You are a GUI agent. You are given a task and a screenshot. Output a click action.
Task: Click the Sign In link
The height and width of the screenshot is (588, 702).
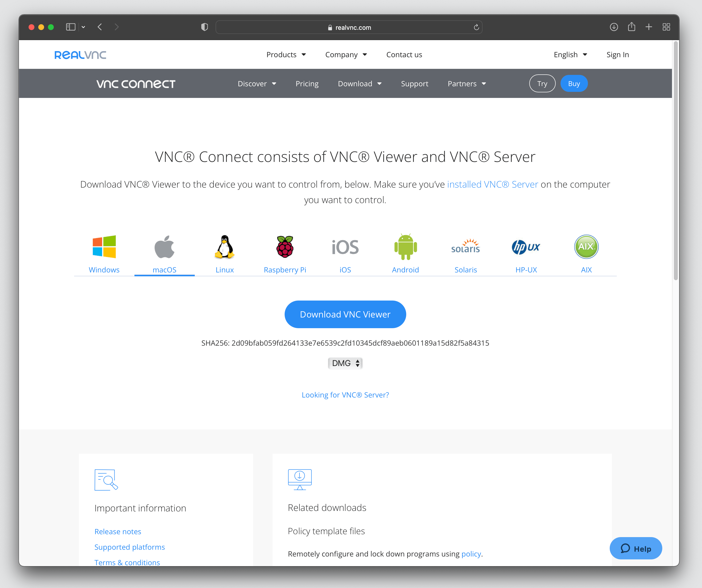point(618,55)
